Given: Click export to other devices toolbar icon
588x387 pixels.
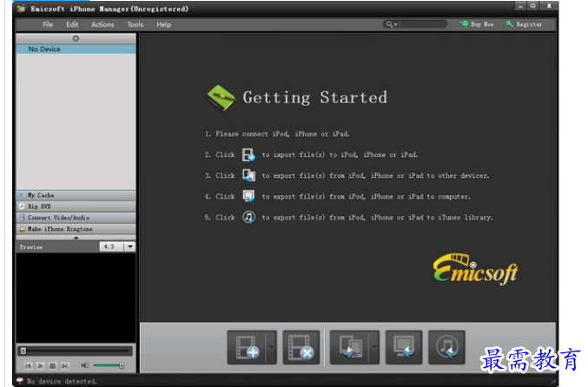Looking at the screenshot, I should point(349,347).
